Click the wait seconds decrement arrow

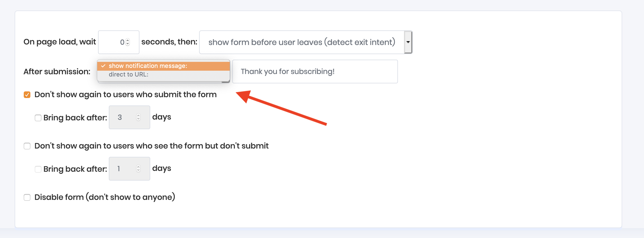point(128,44)
